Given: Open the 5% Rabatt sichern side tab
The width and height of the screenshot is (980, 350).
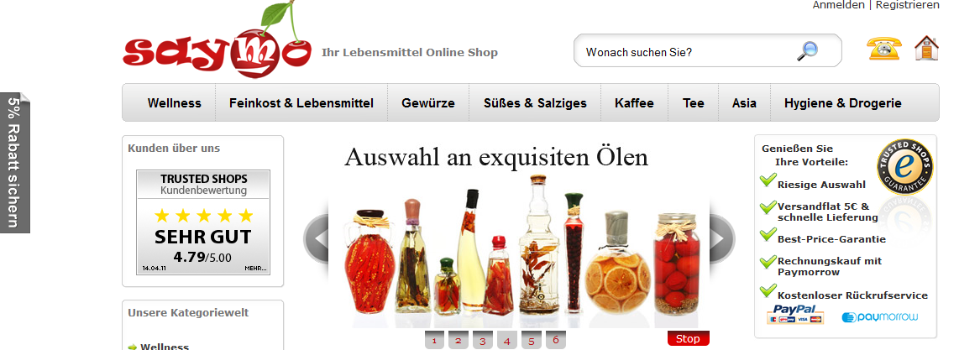Looking at the screenshot, I should [15, 163].
